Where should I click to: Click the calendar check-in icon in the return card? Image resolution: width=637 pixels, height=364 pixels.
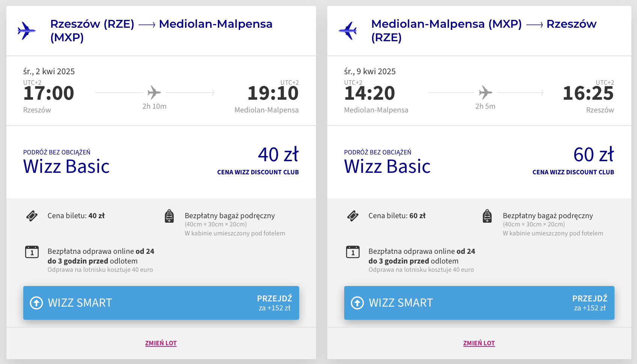pos(353,252)
